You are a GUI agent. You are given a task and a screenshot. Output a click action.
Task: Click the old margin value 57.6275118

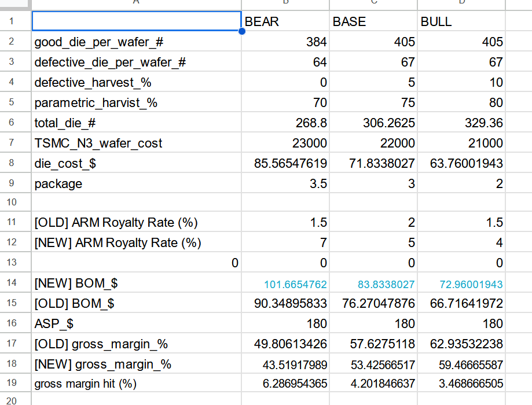373,344
